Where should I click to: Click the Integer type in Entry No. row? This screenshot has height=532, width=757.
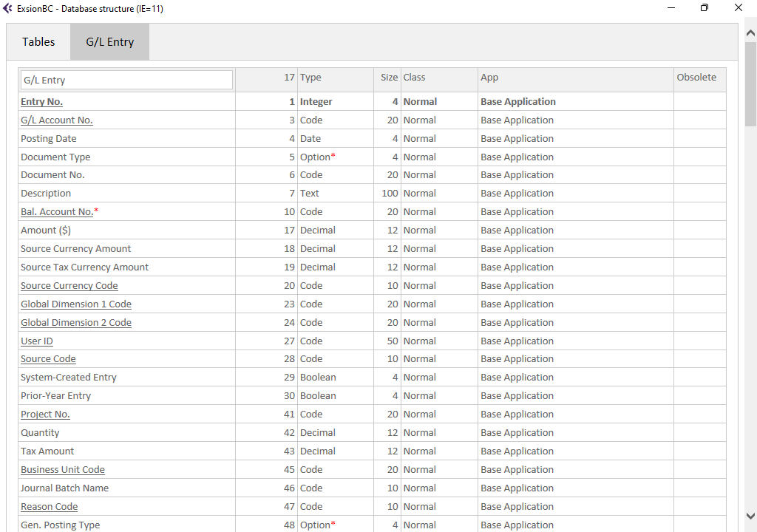(x=316, y=102)
